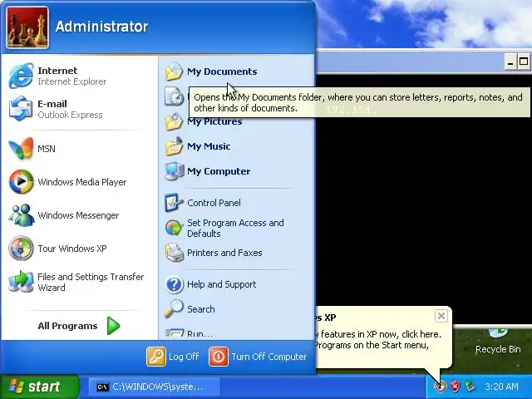Launch Tour Windows XP icon
The width and height of the screenshot is (532, 399).
pos(21,248)
